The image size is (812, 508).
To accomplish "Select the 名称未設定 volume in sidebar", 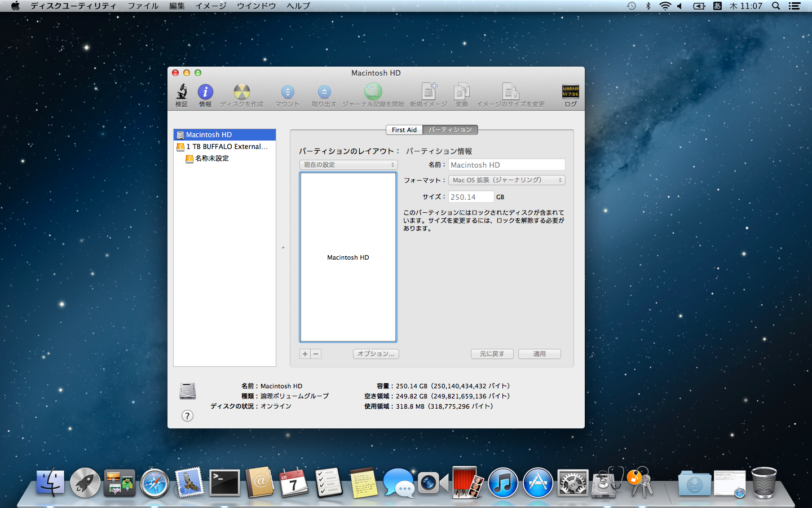I will [212, 159].
